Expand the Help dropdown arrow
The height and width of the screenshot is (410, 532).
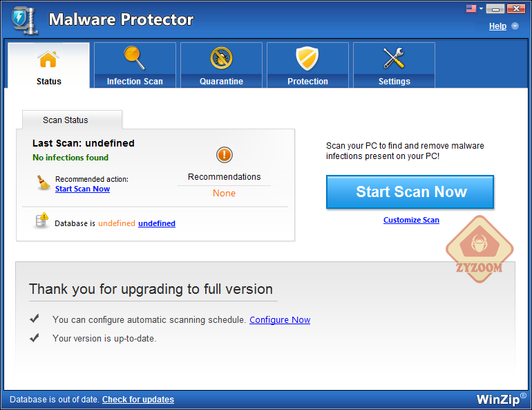tap(515, 26)
